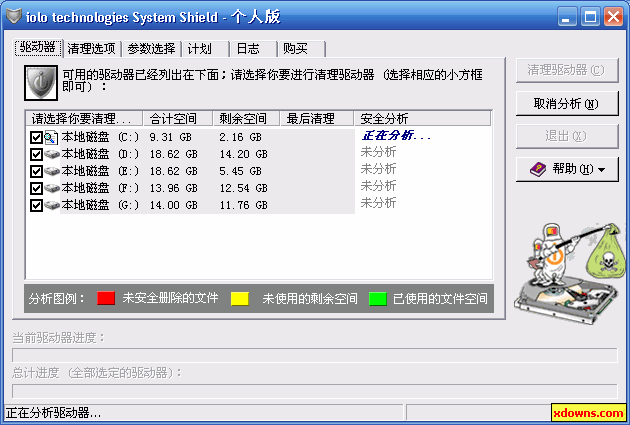Open the 帮助 (H) dropdown arrow
Image resolution: width=630 pixels, height=425 pixels.
point(601,170)
